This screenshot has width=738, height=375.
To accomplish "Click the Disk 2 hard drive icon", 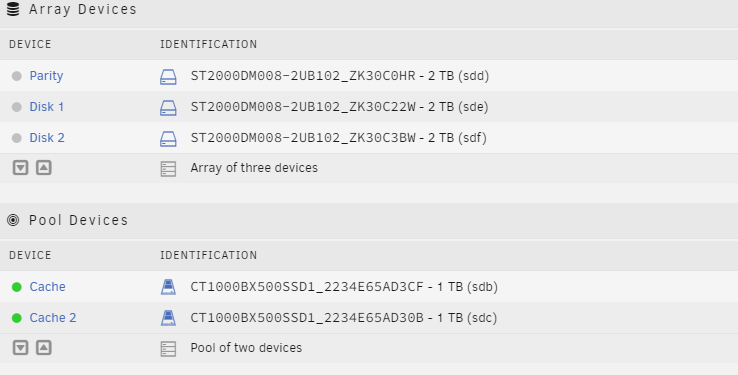I will (168, 138).
